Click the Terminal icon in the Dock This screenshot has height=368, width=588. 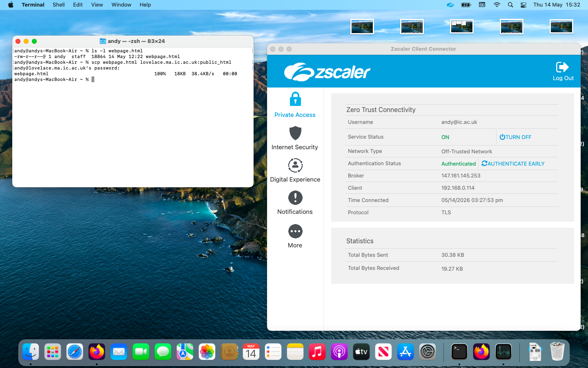pos(459,352)
